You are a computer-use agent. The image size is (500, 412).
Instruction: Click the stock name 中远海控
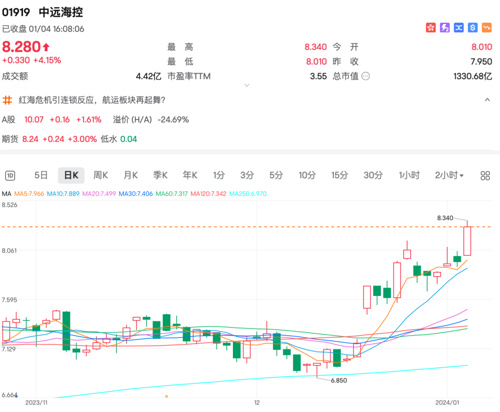61,12
